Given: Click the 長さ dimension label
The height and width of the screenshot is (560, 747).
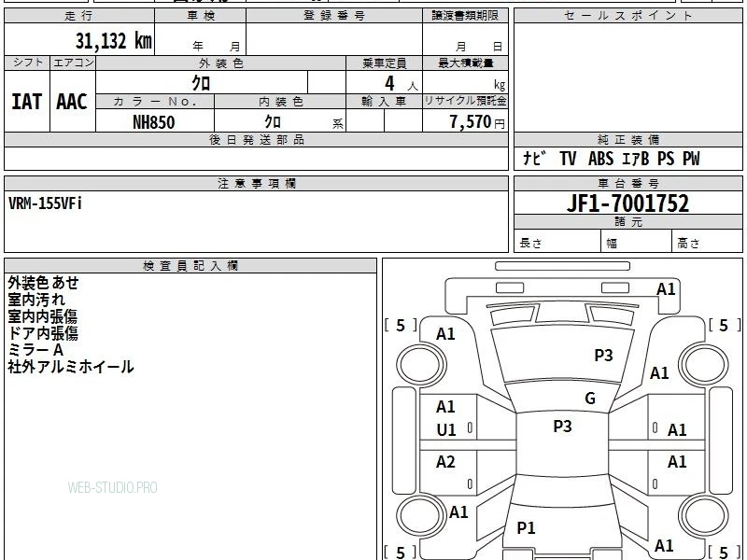Looking at the screenshot, I should [530, 244].
